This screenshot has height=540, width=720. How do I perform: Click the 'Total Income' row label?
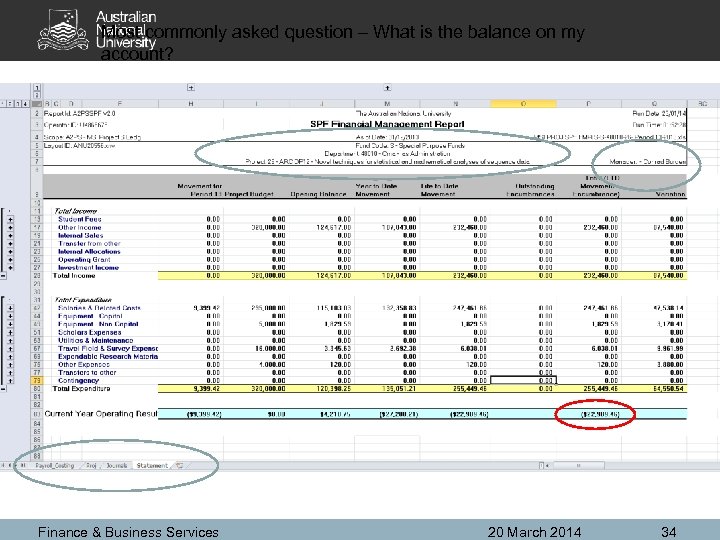point(74,276)
